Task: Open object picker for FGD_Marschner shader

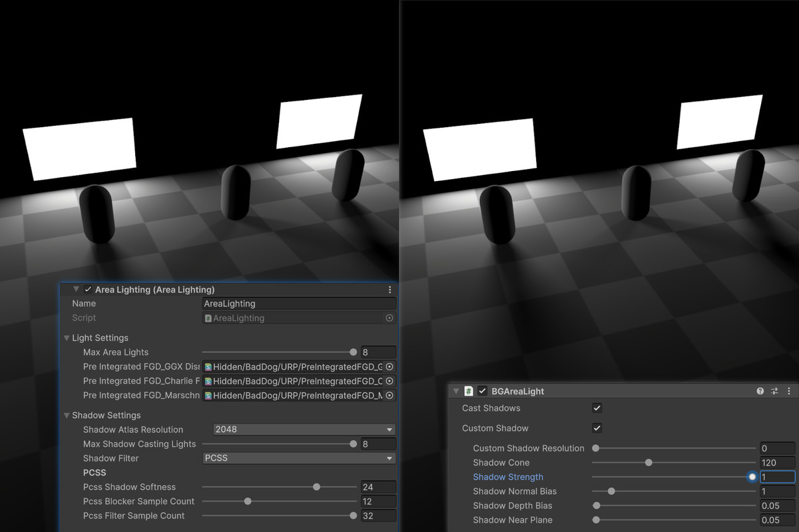Action: coord(390,396)
